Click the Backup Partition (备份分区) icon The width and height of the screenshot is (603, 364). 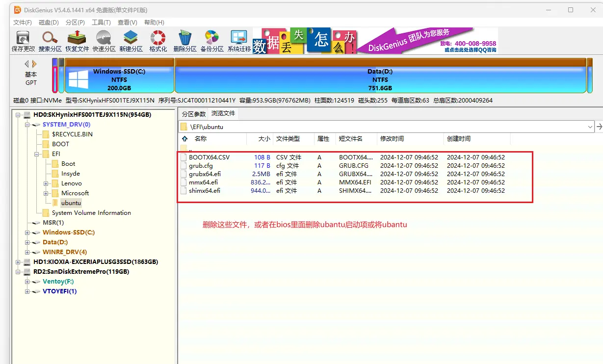pos(212,42)
